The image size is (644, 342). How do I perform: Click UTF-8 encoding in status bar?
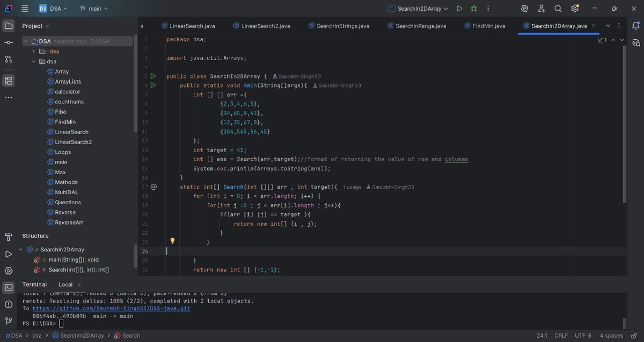tap(583, 336)
